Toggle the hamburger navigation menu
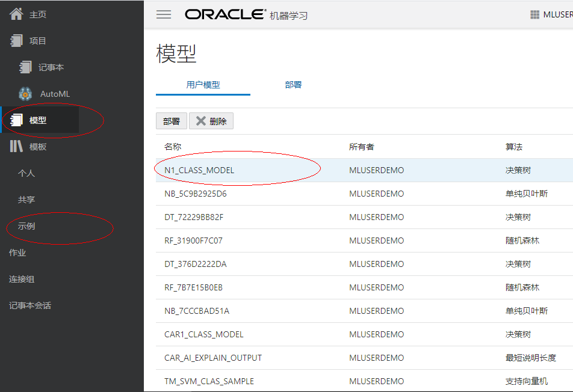Screen dimensions: 573x392 (x=164, y=14)
